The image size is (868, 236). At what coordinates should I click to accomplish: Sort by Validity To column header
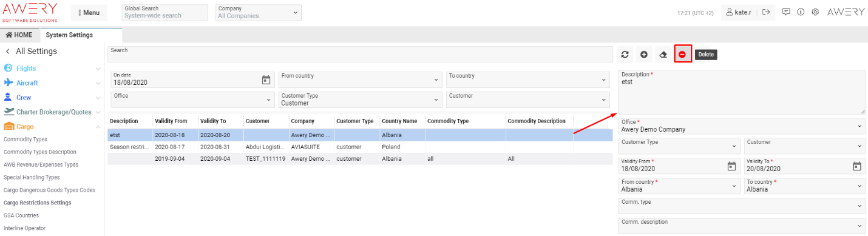point(213,121)
